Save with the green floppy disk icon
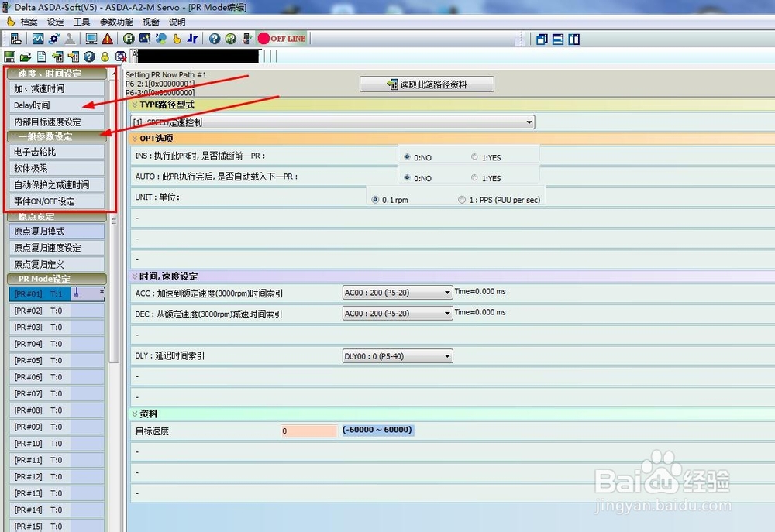This screenshot has width=775, height=532. 9,57
